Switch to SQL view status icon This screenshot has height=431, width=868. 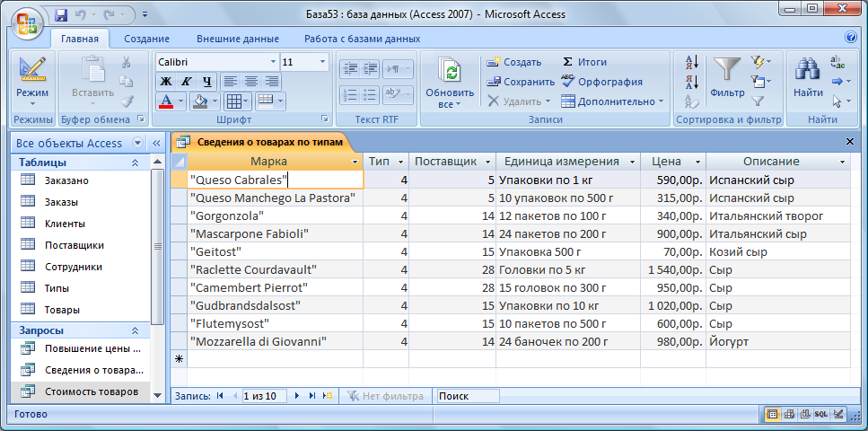pos(821,414)
